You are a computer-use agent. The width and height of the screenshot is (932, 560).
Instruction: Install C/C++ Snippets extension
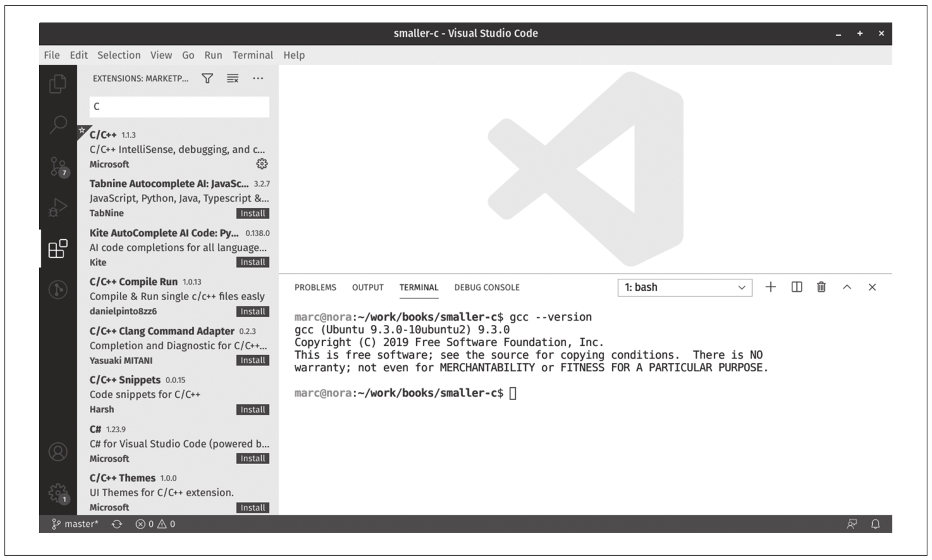tap(253, 410)
